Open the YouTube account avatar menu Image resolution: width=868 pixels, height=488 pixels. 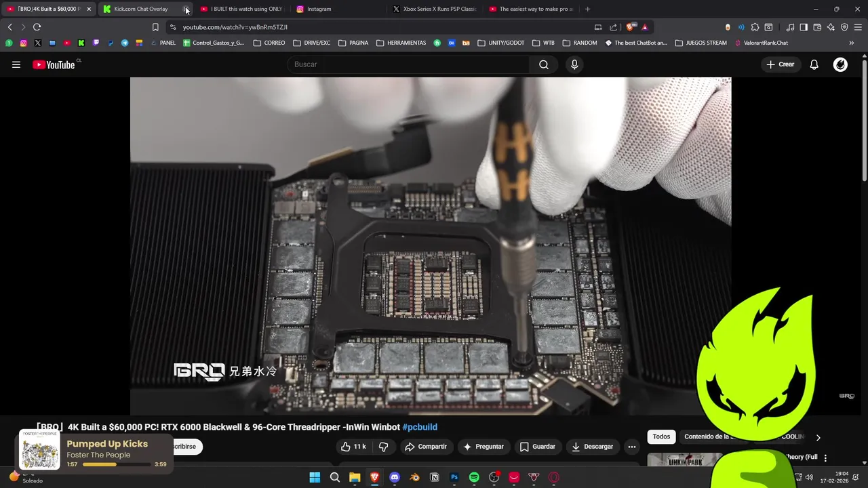[x=840, y=64]
